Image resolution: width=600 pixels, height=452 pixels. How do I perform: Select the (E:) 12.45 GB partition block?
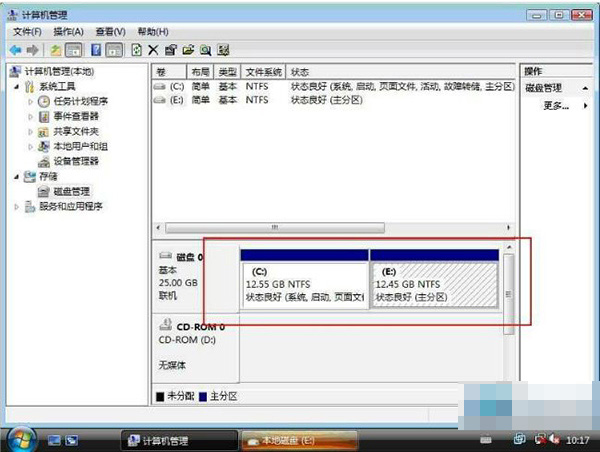pos(434,284)
